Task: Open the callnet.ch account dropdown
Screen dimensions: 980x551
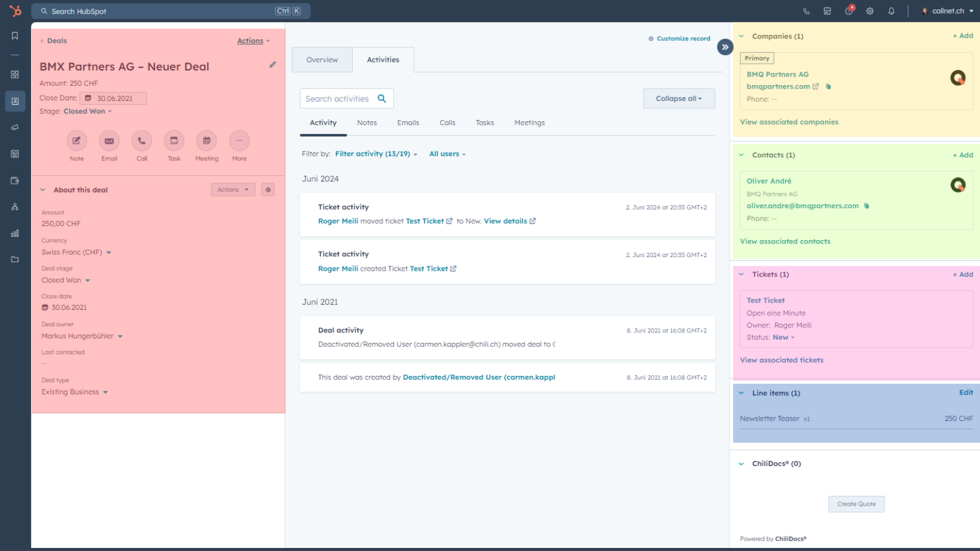Action: click(948, 11)
